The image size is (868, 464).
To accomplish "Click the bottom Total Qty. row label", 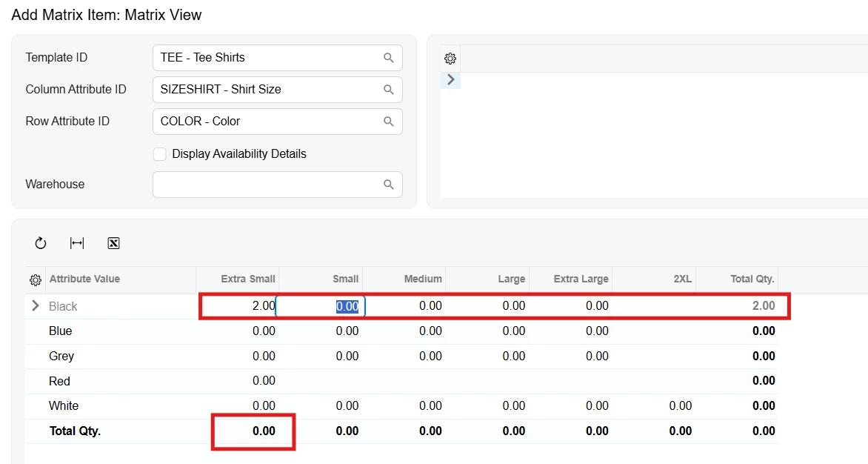I will pos(75,431).
